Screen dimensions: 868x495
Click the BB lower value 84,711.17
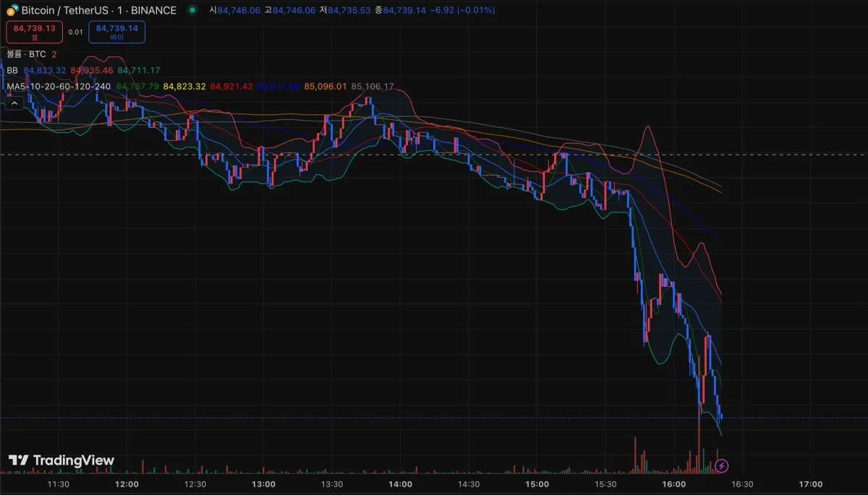[138, 70]
